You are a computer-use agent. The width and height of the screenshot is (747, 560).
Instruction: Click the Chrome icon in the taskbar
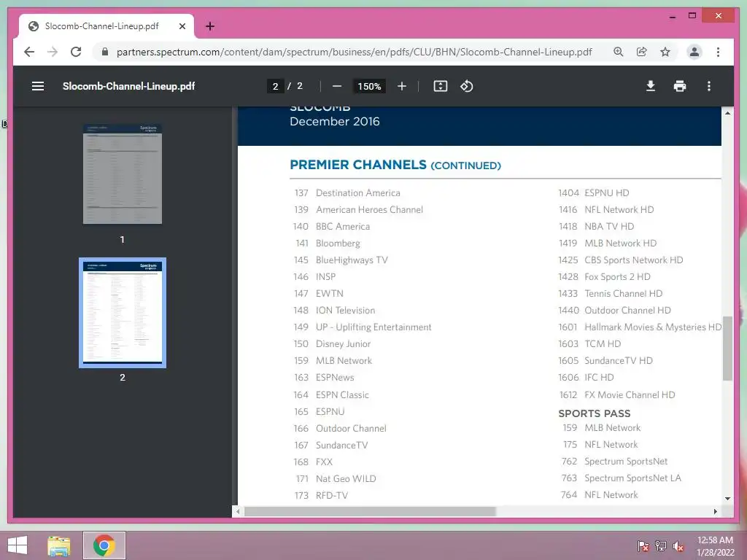tap(104, 545)
